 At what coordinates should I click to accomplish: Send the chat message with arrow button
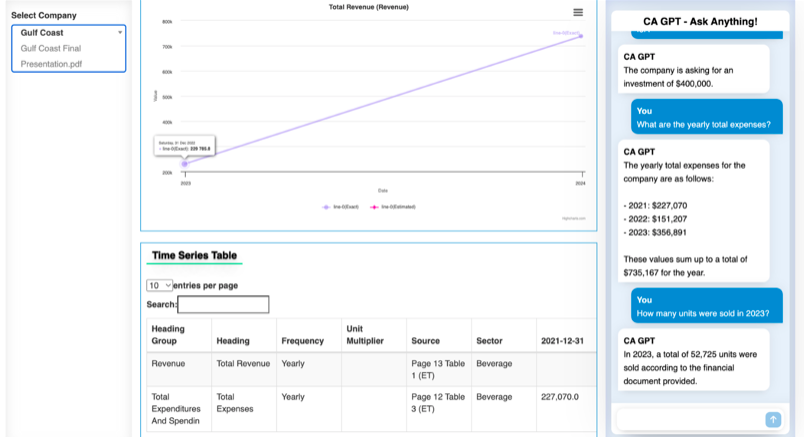click(x=772, y=420)
